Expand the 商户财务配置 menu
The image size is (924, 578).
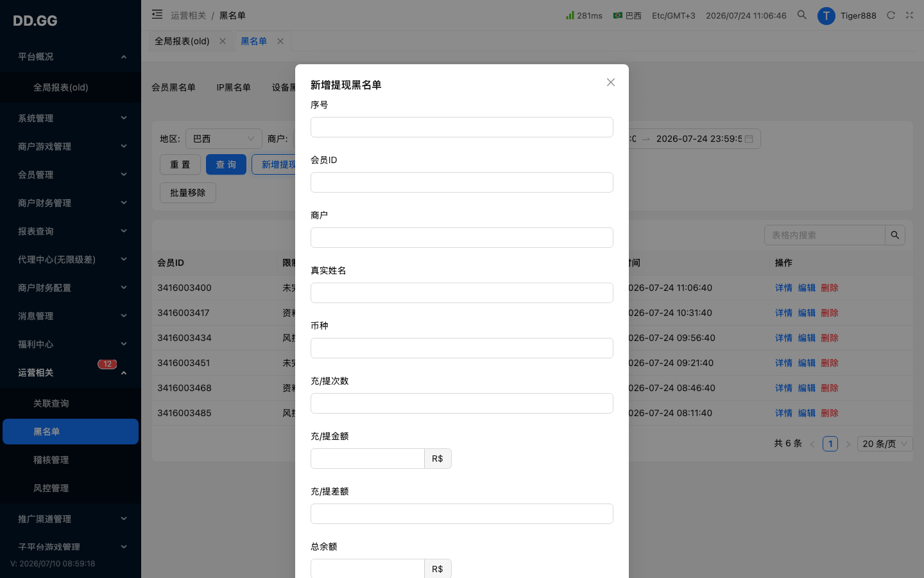coord(71,288)
